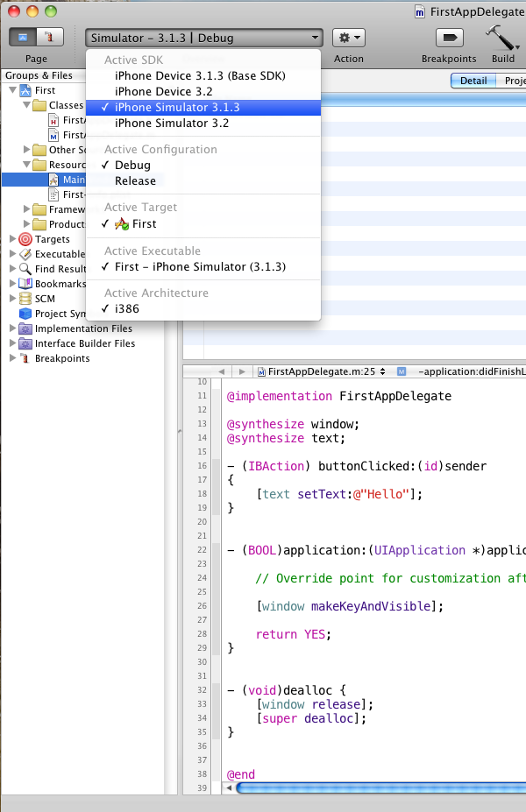Click the return YES; code line
526x812 pixels.
(294, 634)
